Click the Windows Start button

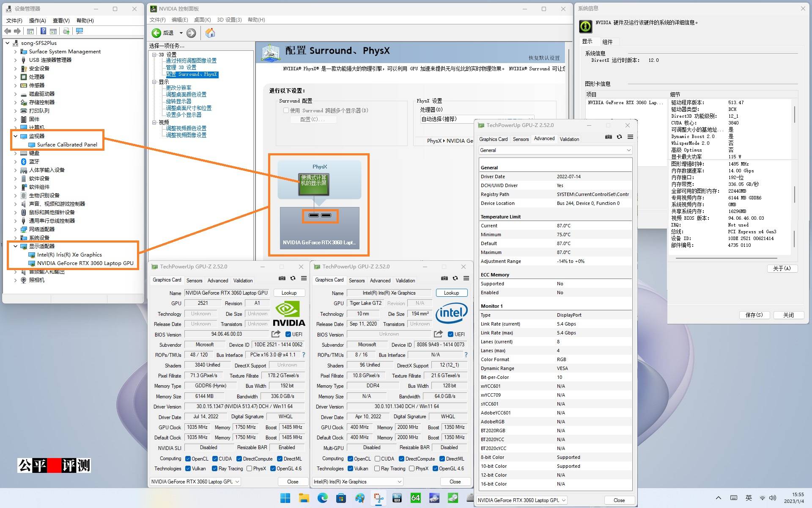[285, 498]
